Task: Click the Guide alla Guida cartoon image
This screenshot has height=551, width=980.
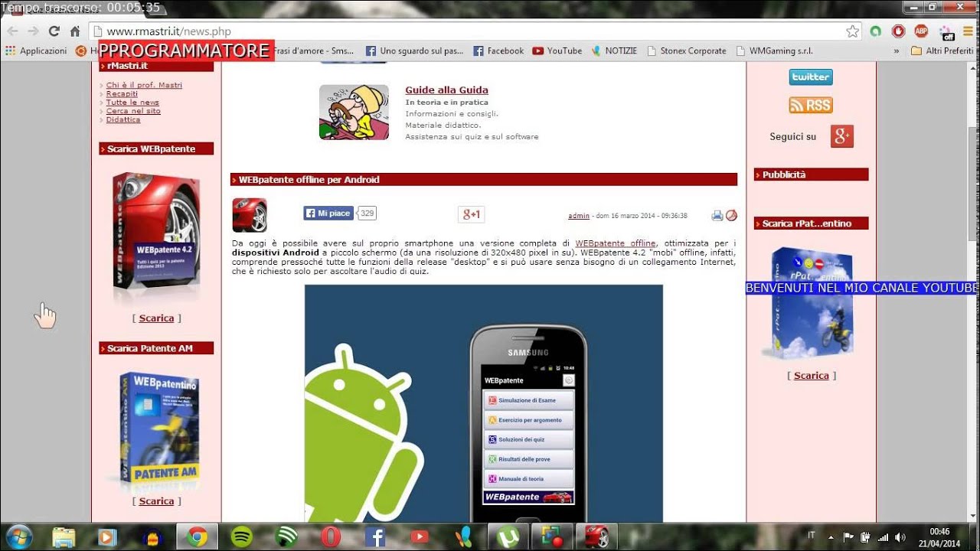Action: pos(354,112)
